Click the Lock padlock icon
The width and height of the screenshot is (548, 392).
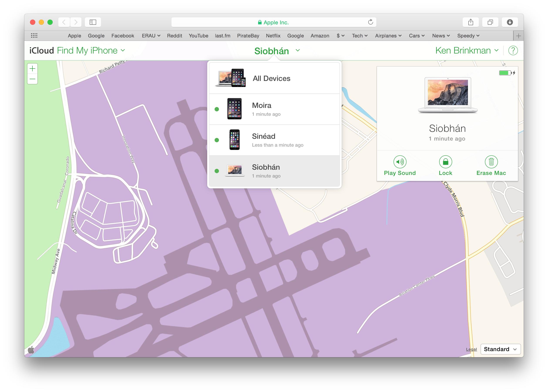[445, 162]
